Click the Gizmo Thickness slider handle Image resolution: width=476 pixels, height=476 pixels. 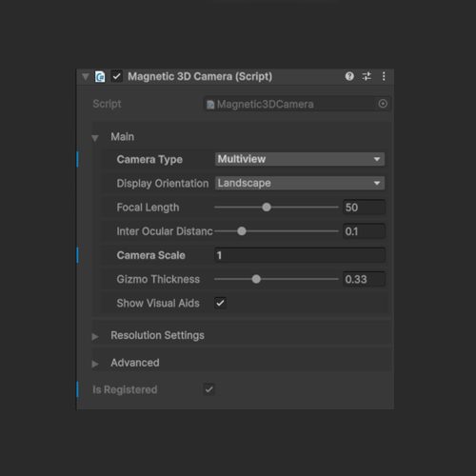click(x=256, y=279)
